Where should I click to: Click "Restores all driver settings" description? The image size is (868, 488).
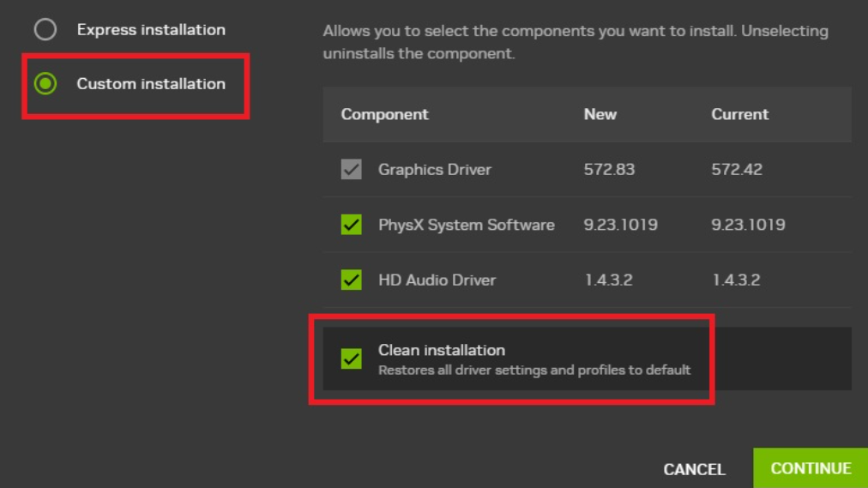pyautogui.click(x=534, y=371)
